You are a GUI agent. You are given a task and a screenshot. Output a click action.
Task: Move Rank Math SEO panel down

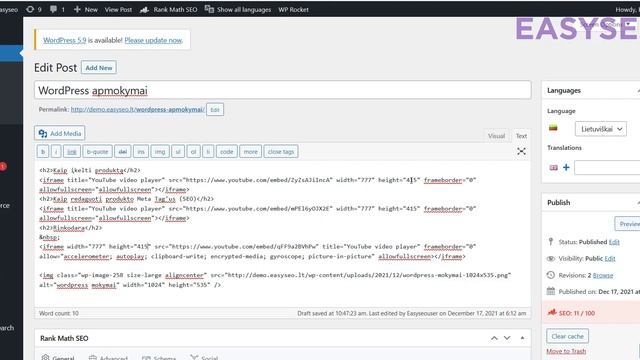pyautogui.click(x=507, y=338)
